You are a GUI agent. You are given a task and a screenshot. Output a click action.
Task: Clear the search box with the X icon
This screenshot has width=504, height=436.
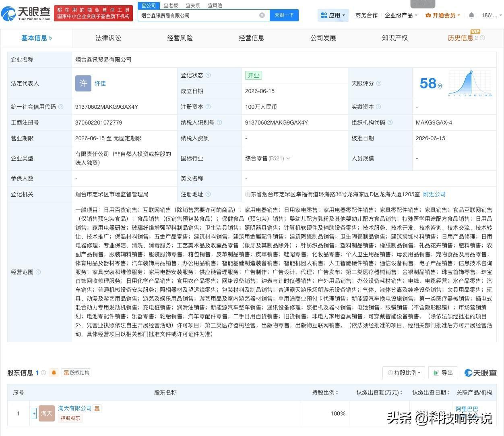point(262,15)
